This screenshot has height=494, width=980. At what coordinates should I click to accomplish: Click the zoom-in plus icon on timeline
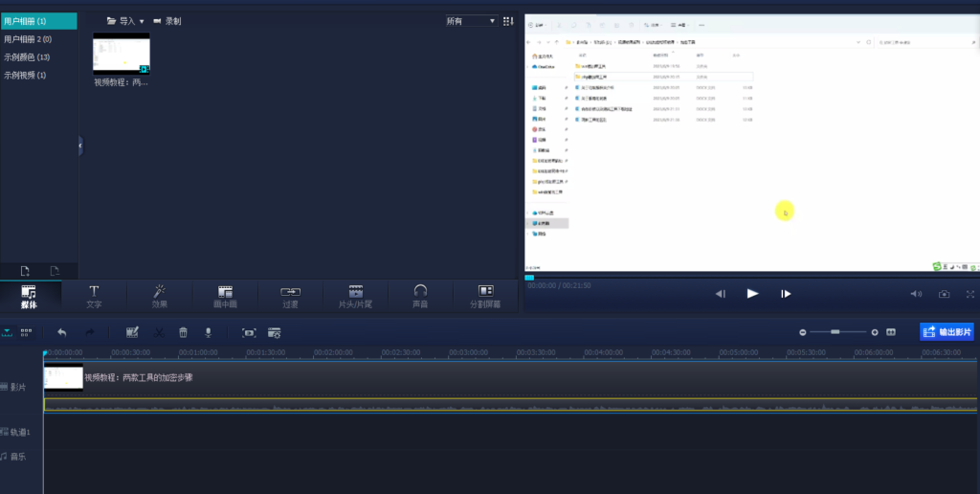(x=875, y=332)
